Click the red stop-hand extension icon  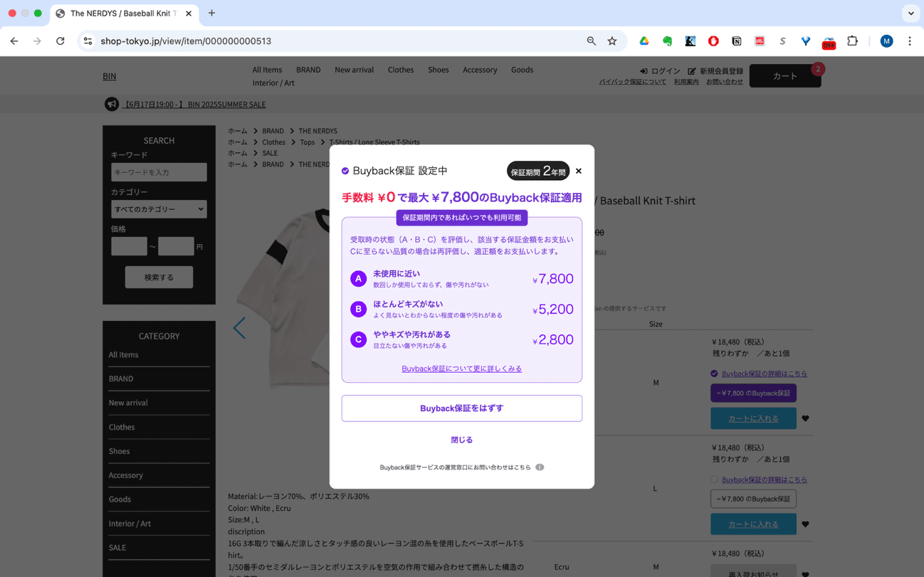[713, 41]
